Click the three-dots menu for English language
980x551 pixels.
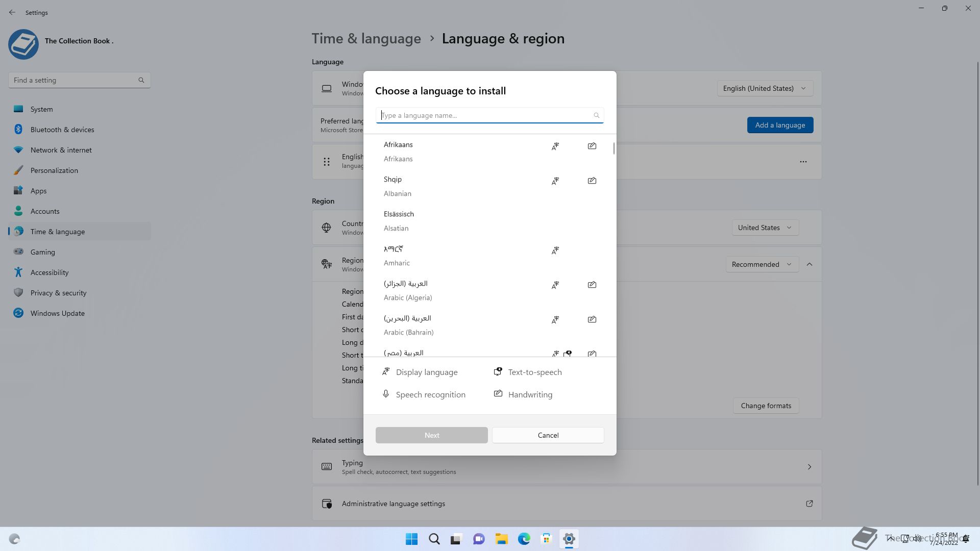[803, 162]
